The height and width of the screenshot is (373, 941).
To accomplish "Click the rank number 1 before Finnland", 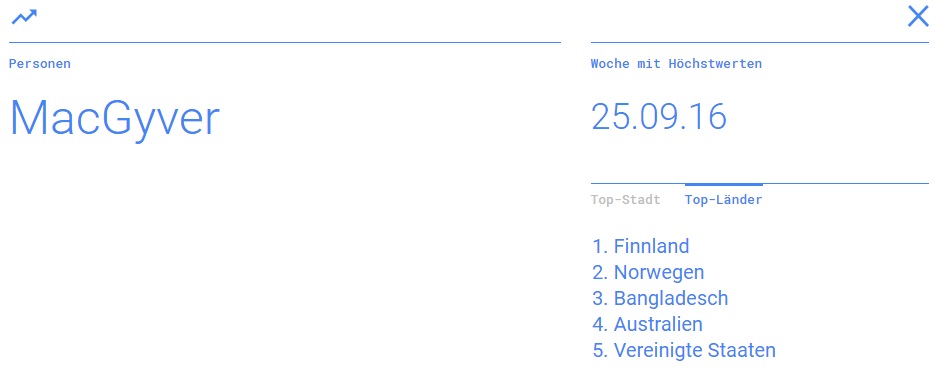I will 600,246.
